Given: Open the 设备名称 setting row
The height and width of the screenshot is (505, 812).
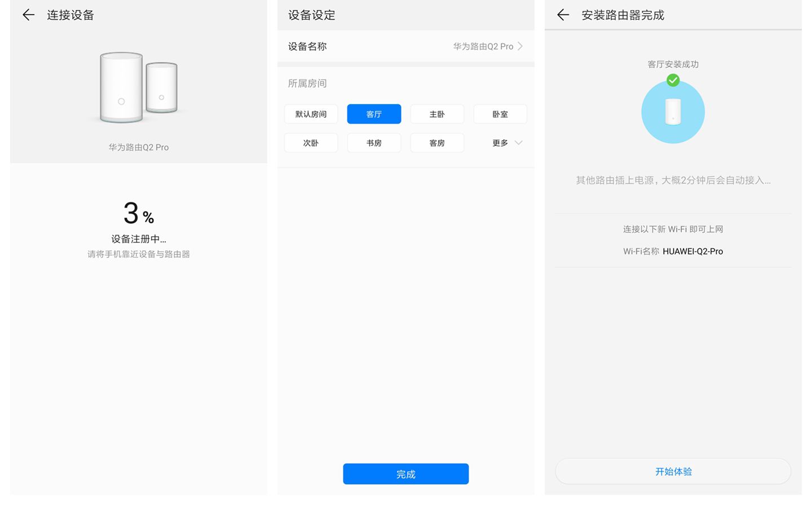Looking at the screenshot, I should [x=405, y=46].
